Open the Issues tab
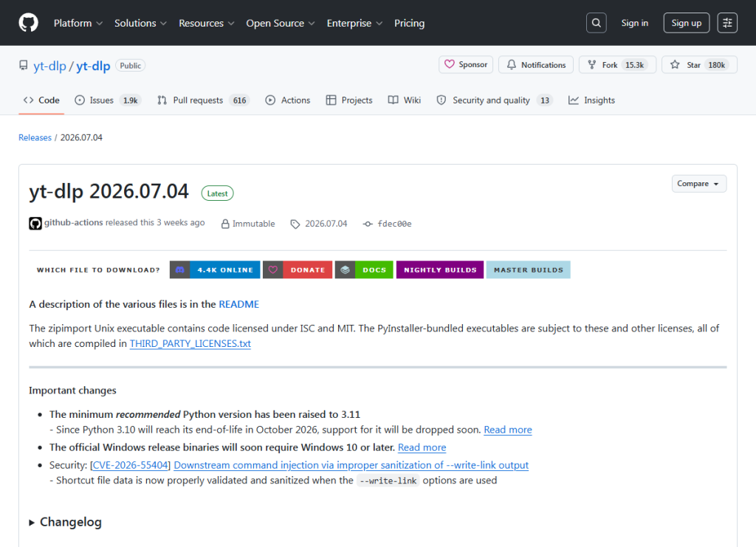The width and height of the screenshot is (756, 547). (107, 100)
